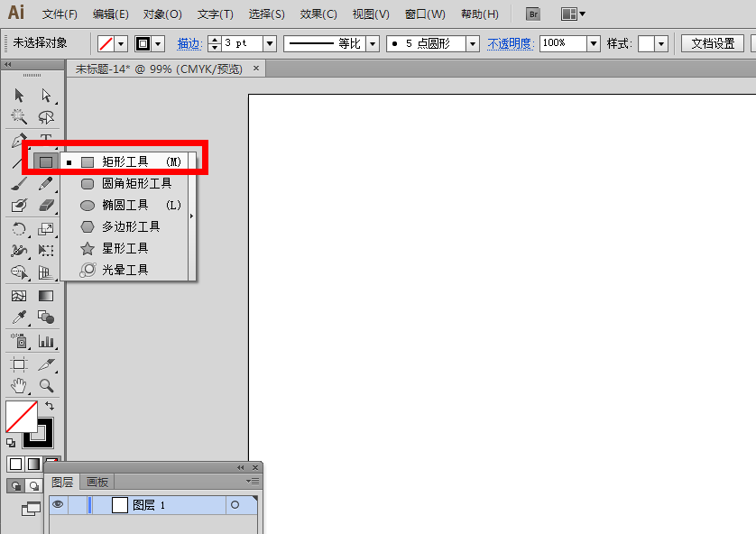Select the Blob Brush tool

(19, 206)
